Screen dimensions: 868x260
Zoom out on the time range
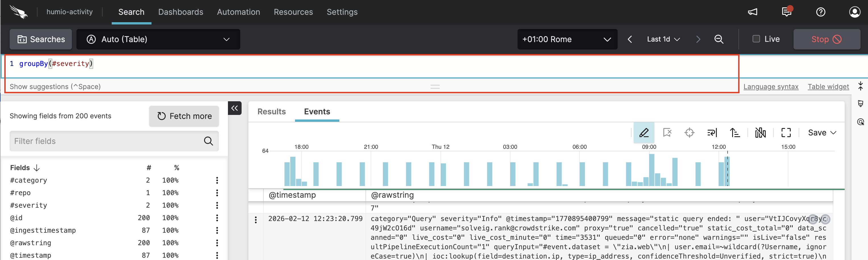[719, 39]
